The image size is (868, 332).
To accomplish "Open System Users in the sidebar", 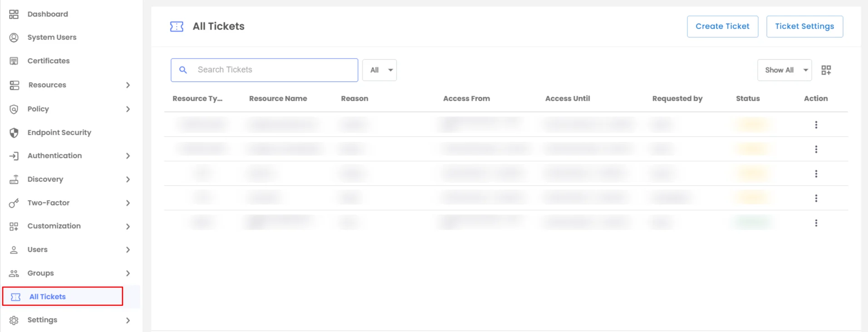I will [x=52, y=37].
